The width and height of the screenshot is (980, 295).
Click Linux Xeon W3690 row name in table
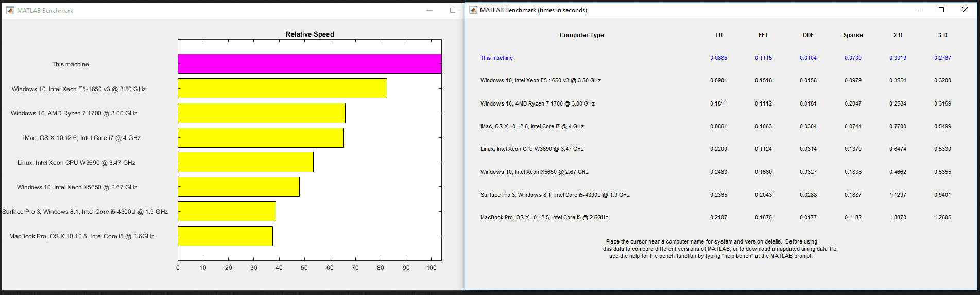pos(532,149)
